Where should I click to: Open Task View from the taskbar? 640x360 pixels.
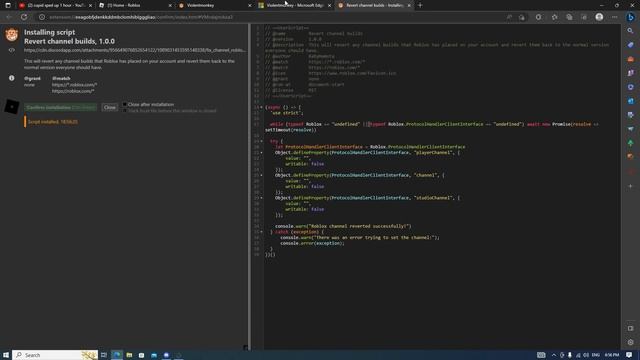click(x=104, y=355)
